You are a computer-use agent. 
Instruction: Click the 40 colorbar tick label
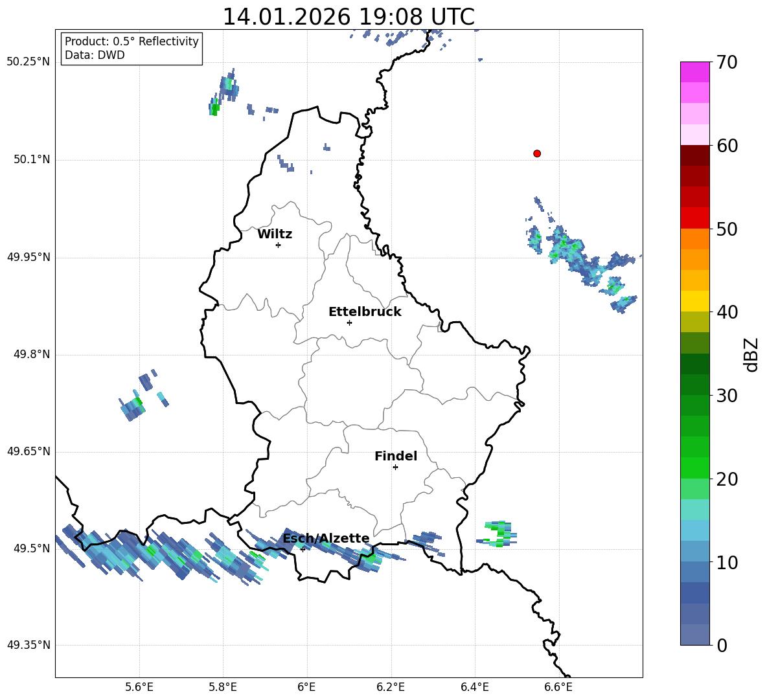727,312
